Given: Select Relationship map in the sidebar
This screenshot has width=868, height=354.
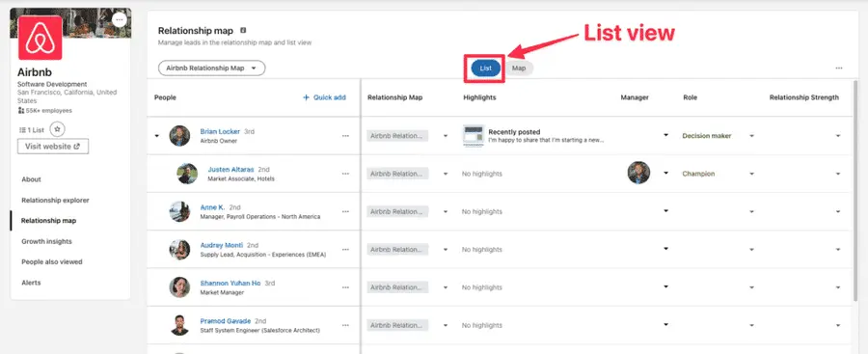Looking at the screenshot, I should [49, 221].
